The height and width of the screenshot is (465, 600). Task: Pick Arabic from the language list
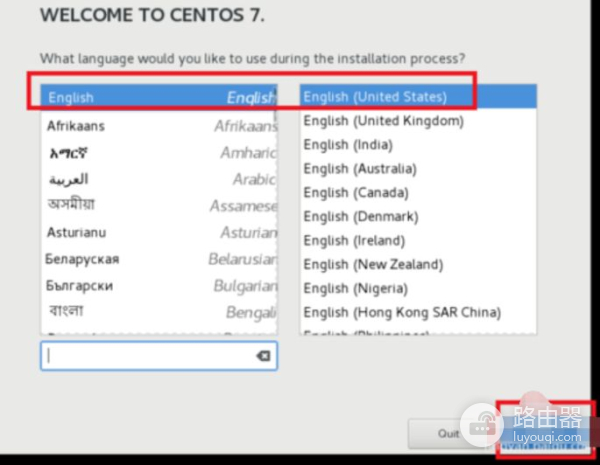(x=160, y=180)
